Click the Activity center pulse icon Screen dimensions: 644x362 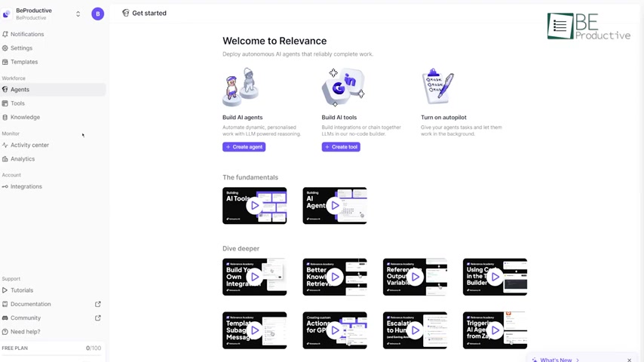coord(5,145)
